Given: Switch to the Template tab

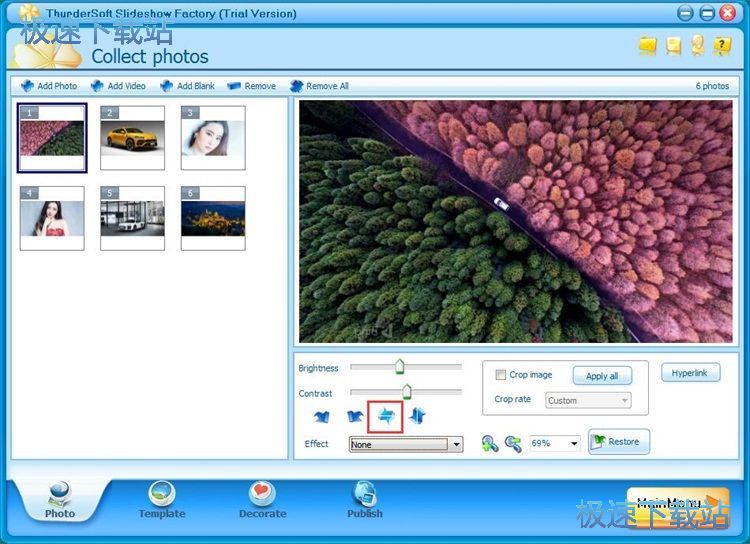Looking at the screenshot, I should (x=162, y=499).
